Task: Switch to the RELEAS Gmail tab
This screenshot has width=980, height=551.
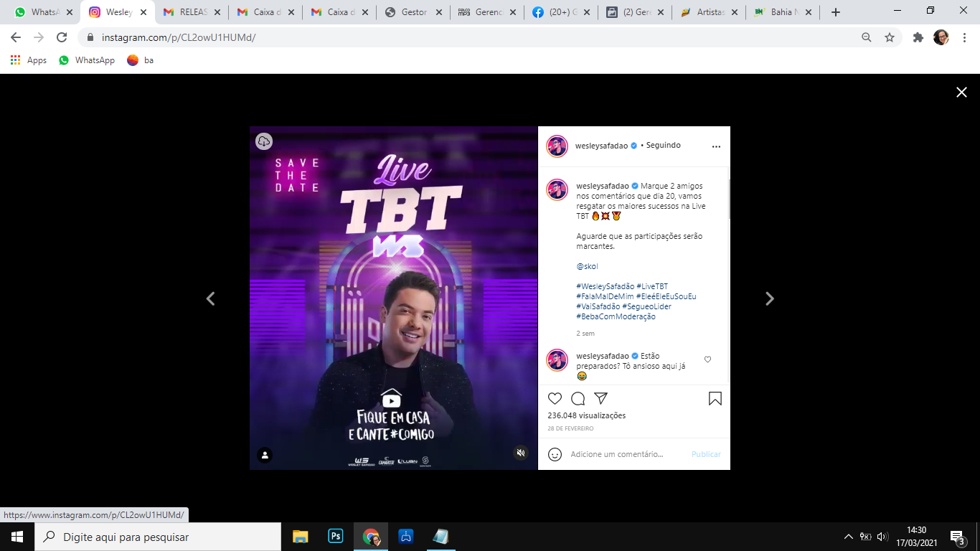Action: 192,12
